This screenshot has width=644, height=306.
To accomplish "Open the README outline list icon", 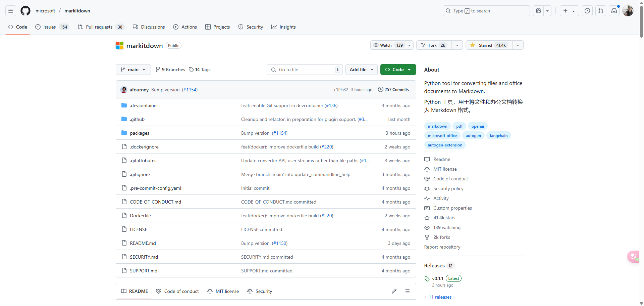I will tap(407, 291).
